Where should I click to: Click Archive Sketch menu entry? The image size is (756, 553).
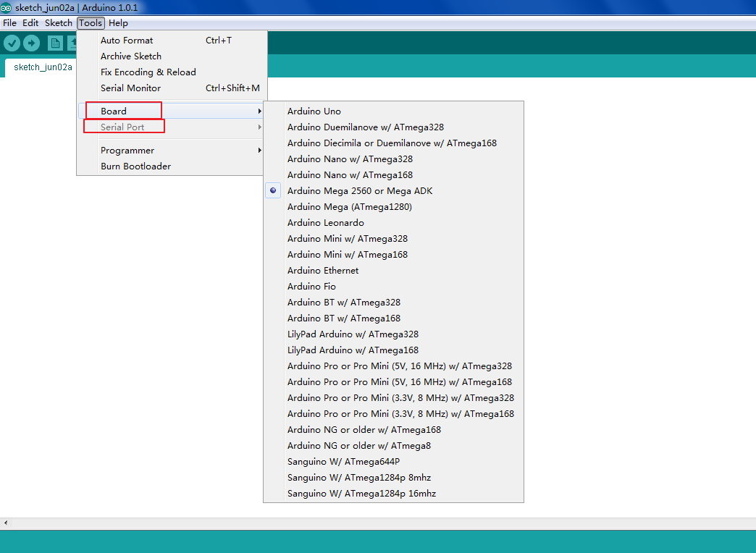(131, 56)
